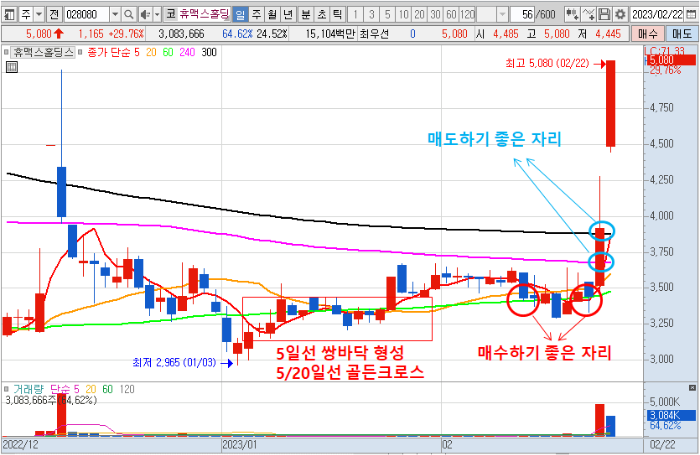
Task: Click the 종가 단순 moving average label
Action: pyautogui.click(x=108, y=52)
